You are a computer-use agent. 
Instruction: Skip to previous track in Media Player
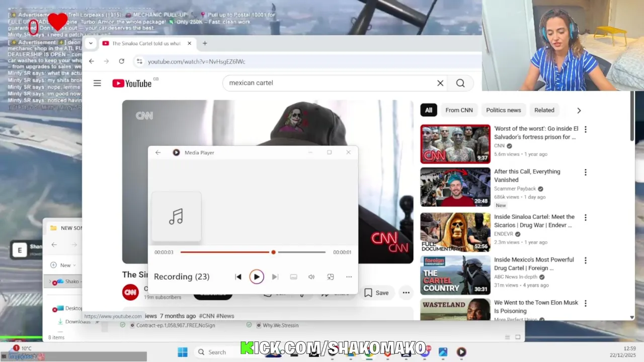tap(238, 277)
